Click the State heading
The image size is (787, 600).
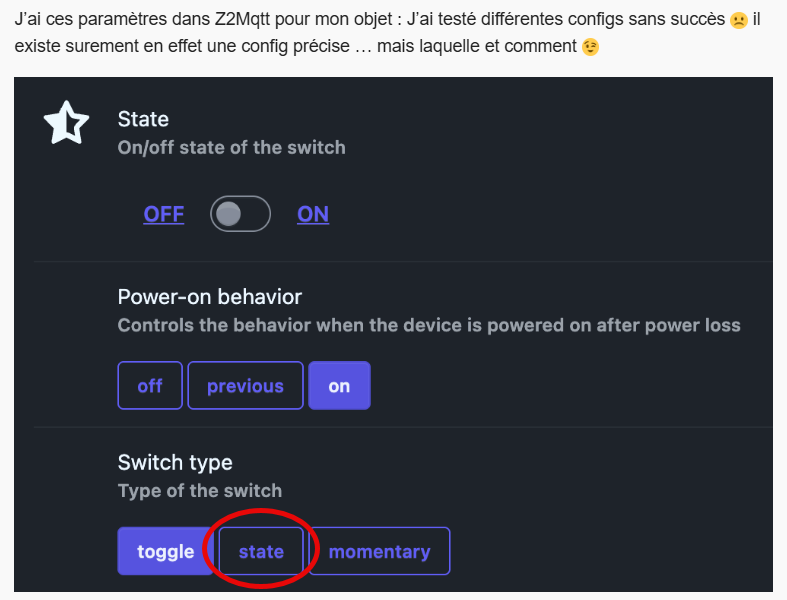click(x=143, y=119)
